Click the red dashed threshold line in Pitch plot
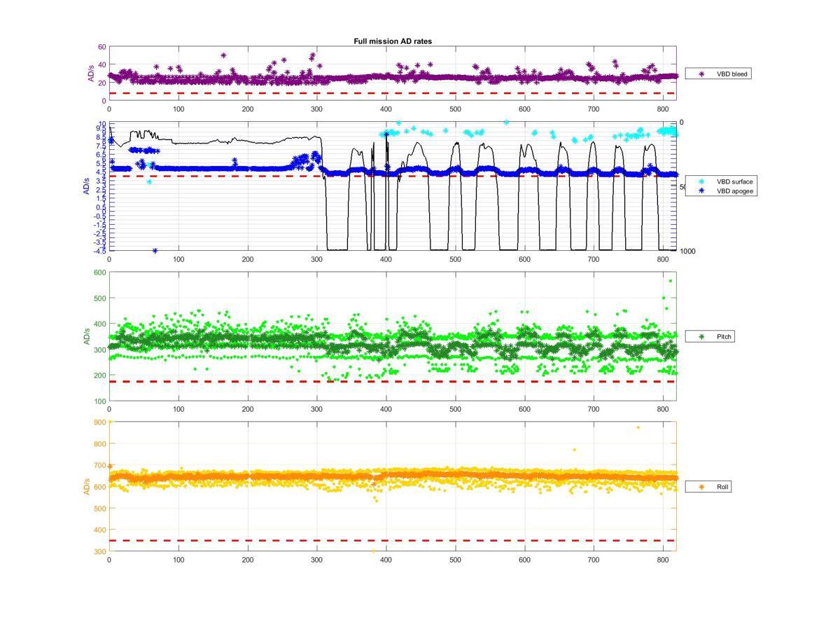 392,382
